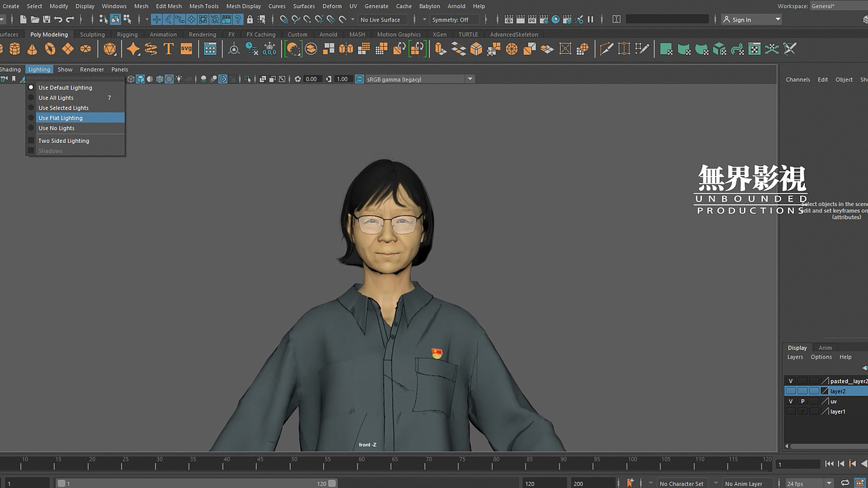Open the No Character Set dropdown
Screen dimensions: 868x488
682,483
